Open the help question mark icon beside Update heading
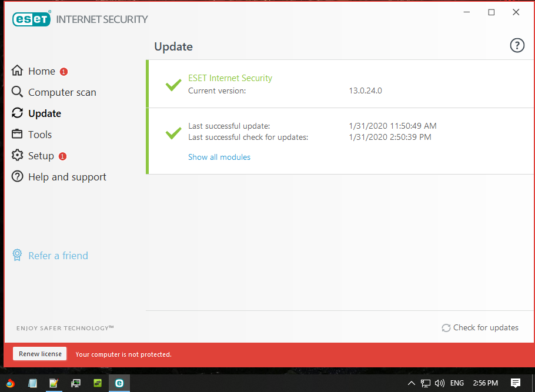 [517, 45]
